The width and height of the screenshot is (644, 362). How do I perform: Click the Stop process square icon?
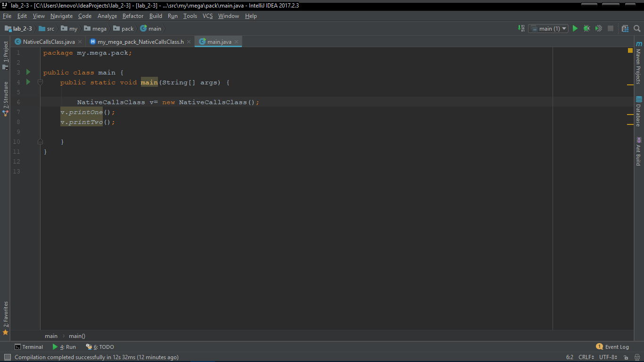point(611,28)
